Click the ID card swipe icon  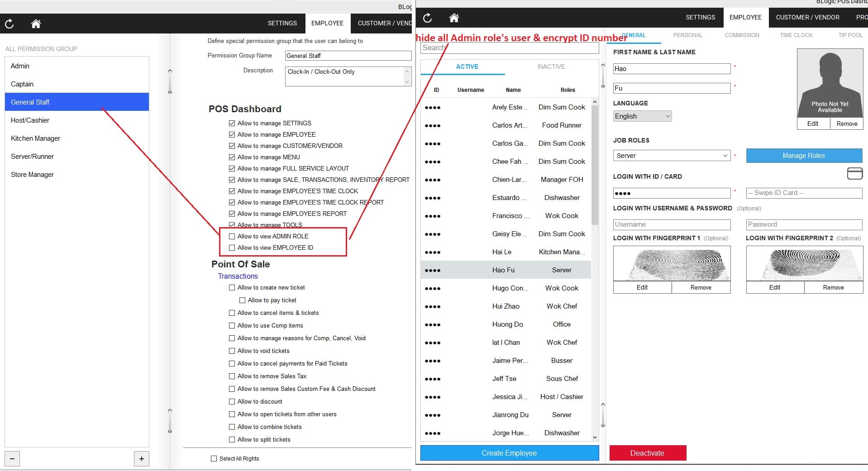click(x=854, y=174)
